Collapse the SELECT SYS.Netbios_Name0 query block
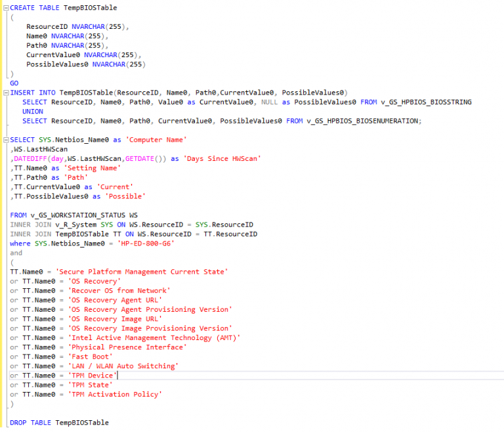Viewport: 504px width, 432px height. [5, 140]
